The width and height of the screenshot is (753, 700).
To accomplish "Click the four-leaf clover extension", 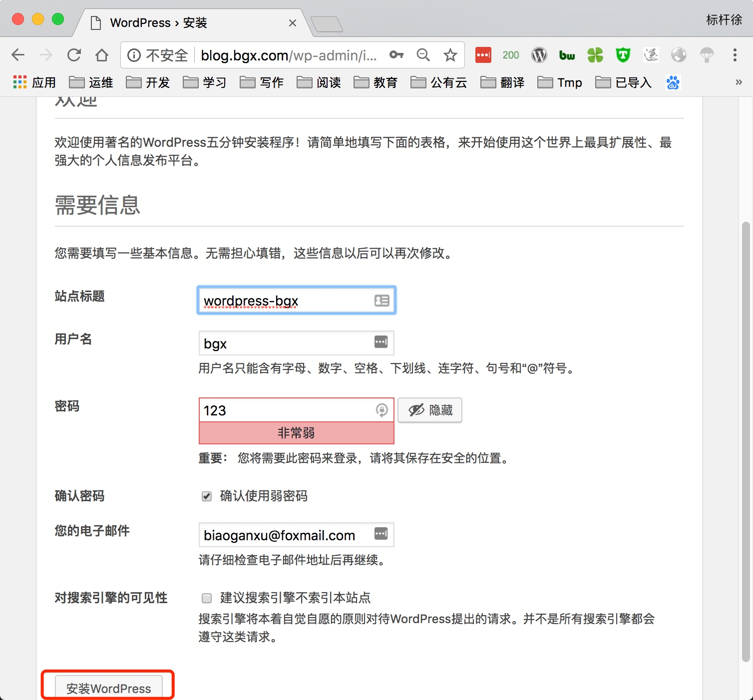I will pos(595,55).
